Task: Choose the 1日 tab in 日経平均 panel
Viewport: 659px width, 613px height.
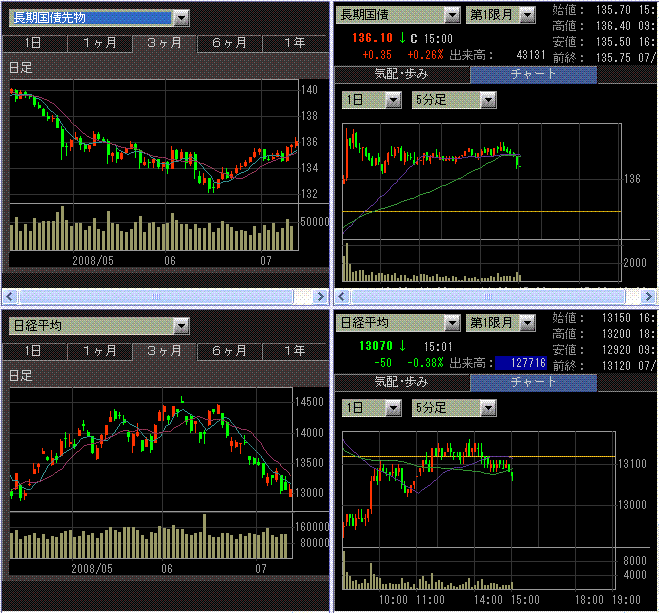Action: click(34, 351)
